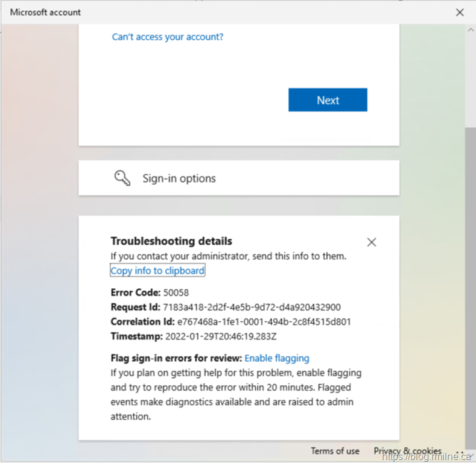
Task: Click Copy info to clipboard
Action: click(x=157, y=271)
